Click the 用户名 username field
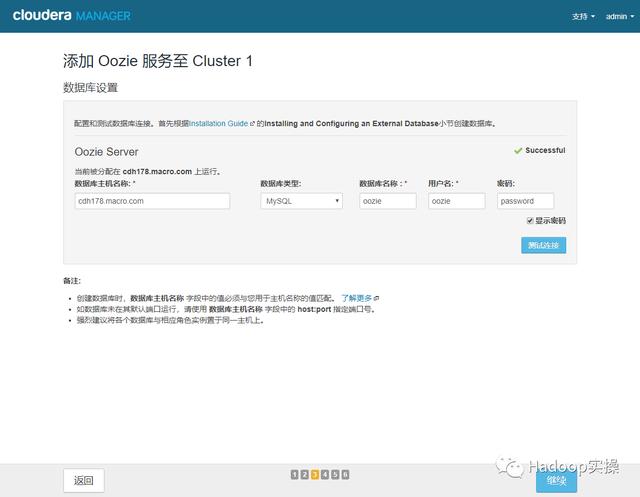640x497 pixels. (457, 201)
